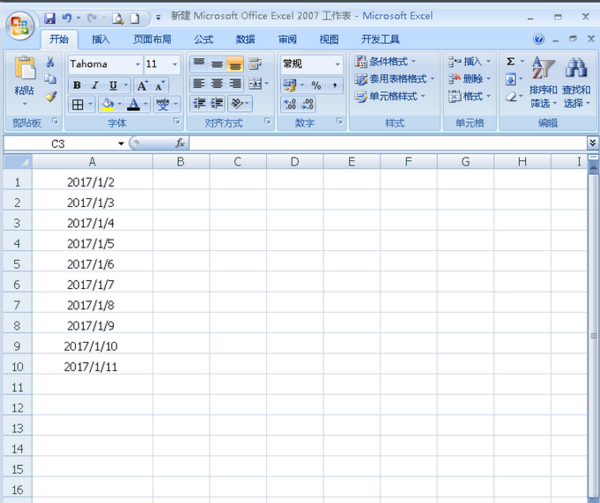Toggle left text alignment
The image size is (600, 503).
point(199,83)
